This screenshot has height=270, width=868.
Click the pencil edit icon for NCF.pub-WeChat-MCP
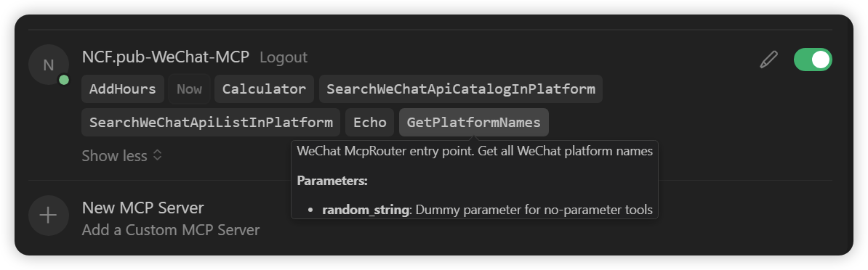pyautogui.click(x=768, y=59)
